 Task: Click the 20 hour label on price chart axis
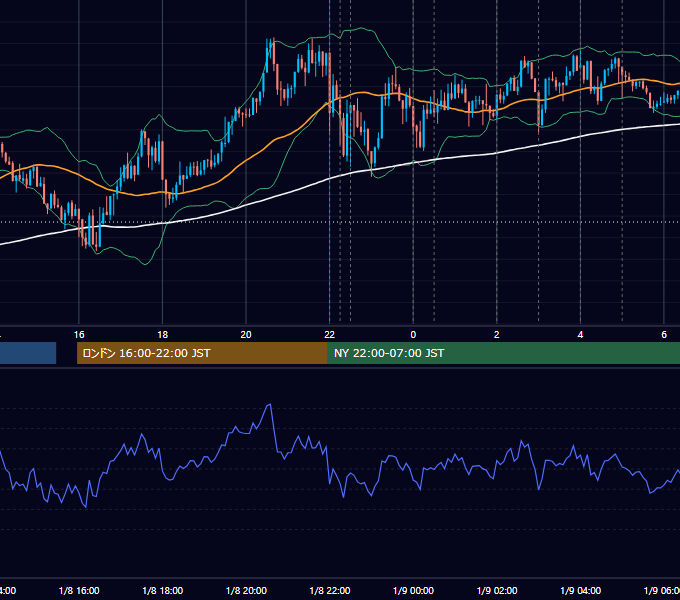(246, 335)
